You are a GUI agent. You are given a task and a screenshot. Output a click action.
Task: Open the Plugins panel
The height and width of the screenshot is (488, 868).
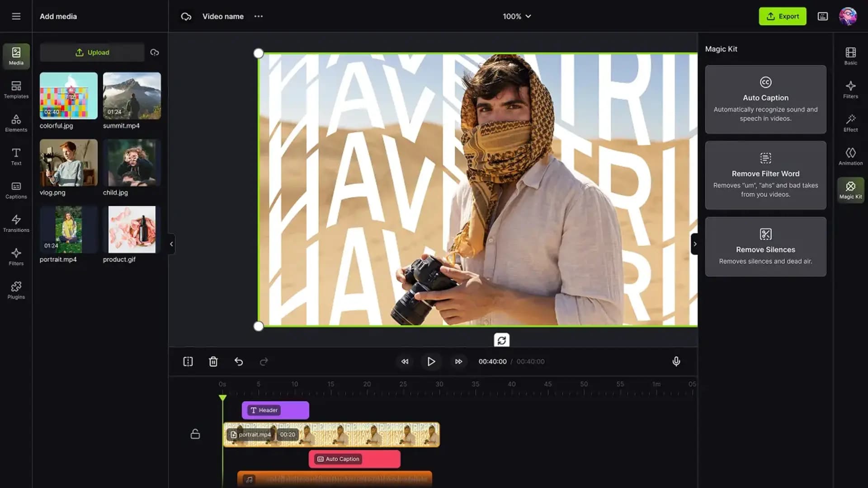(16, 290)
